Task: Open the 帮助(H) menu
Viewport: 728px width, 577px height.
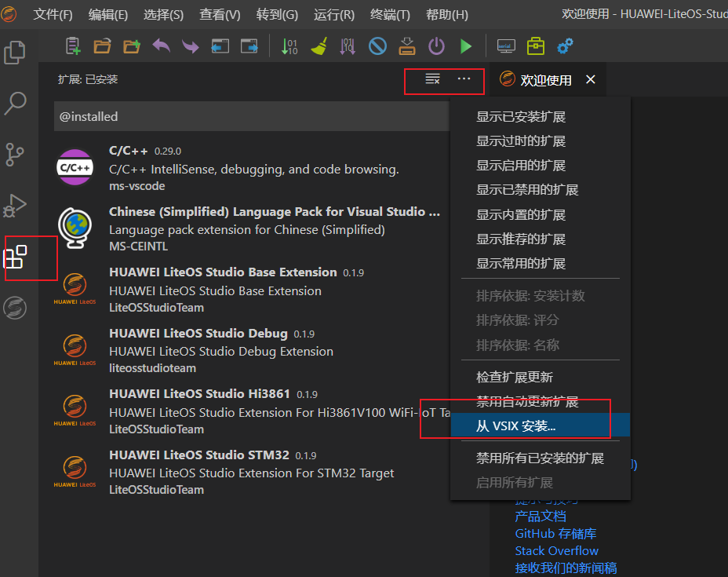Action: (447, 15)
